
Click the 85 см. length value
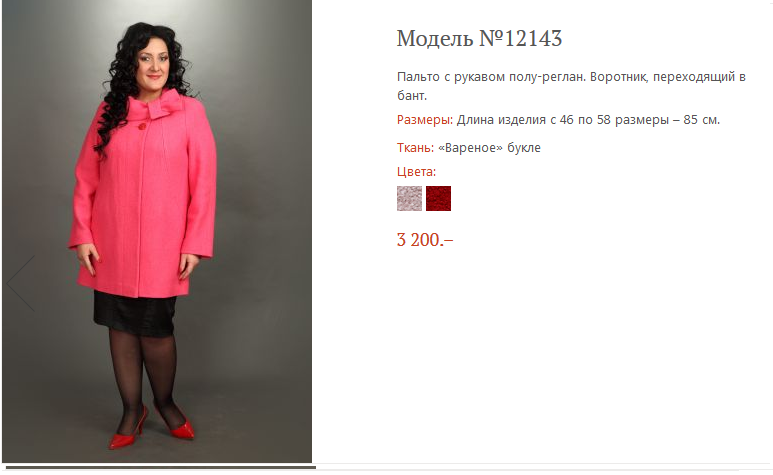[702, 120]
